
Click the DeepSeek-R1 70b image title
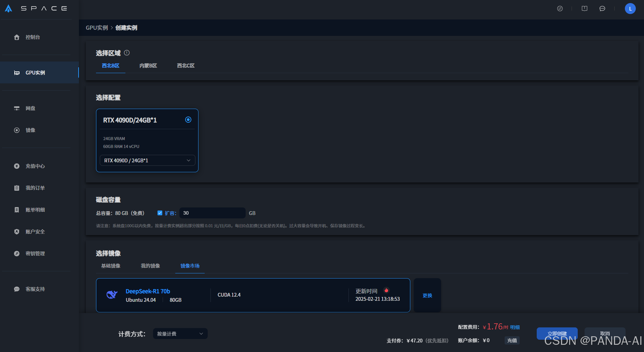[x=148, y=291]
